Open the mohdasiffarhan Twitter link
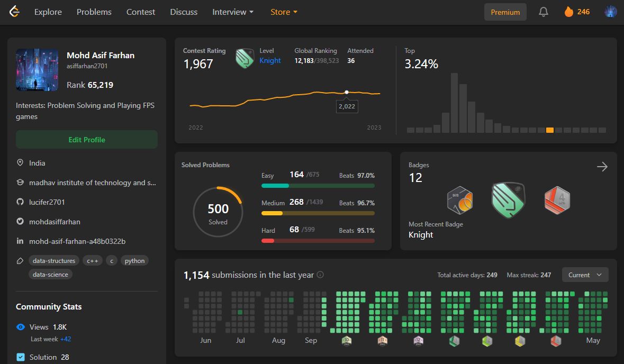Image resolution: width=624 pixels, height=364 pixels. pyautogui.click(x=55, y=222)
